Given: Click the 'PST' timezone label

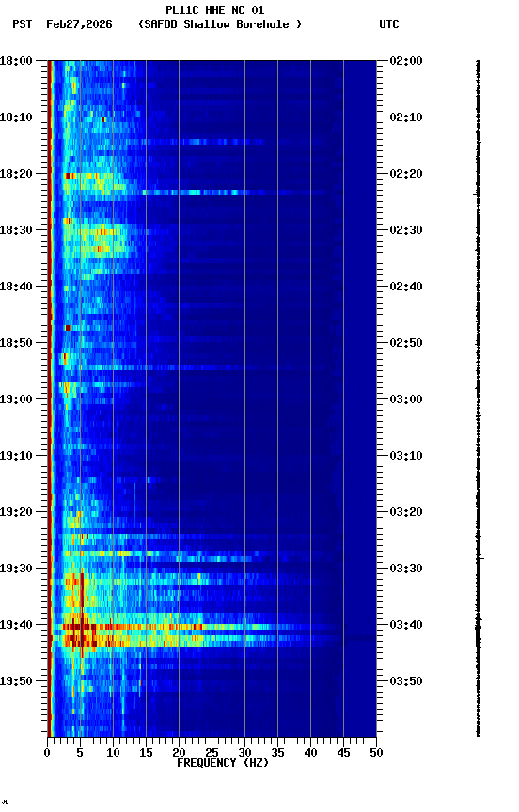Looking at the screenshot, I should click(23, 24).
